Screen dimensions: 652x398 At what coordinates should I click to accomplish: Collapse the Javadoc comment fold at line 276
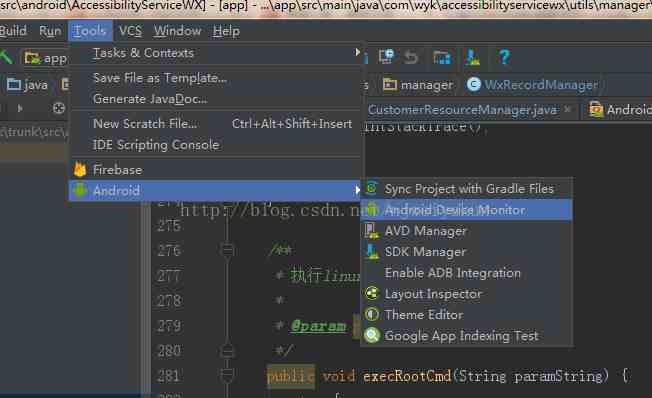(x=227, y=250)
